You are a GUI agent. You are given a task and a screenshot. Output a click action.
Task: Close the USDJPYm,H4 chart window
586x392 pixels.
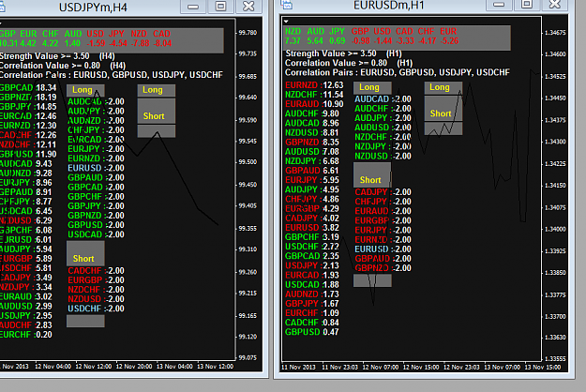coord(248,7)
